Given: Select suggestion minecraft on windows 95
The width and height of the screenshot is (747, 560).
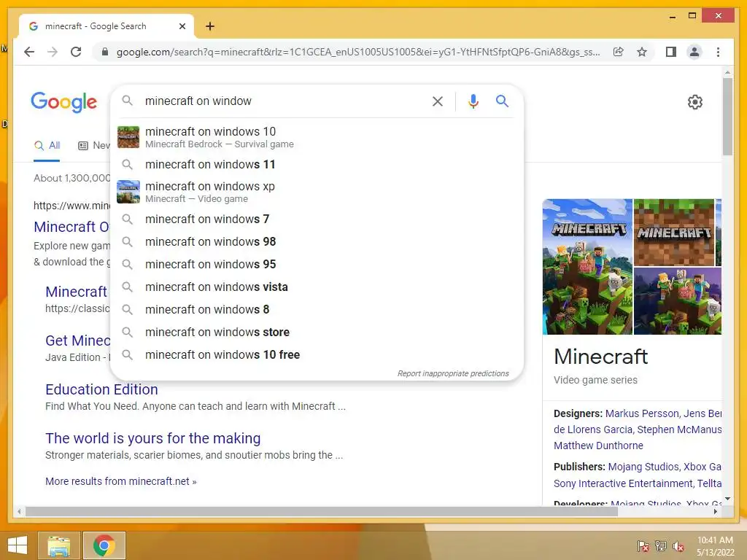Looking at the screenshot, I should [x=317, y=264].
